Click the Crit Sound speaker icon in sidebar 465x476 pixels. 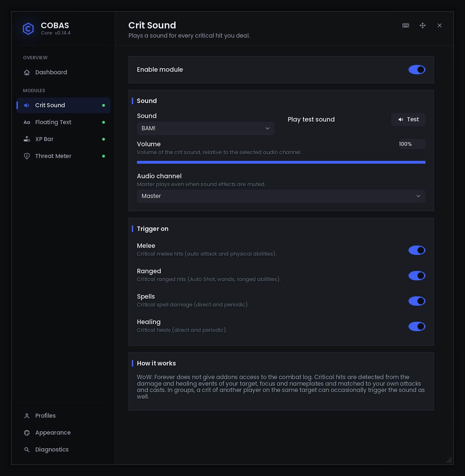pos(27,105)
